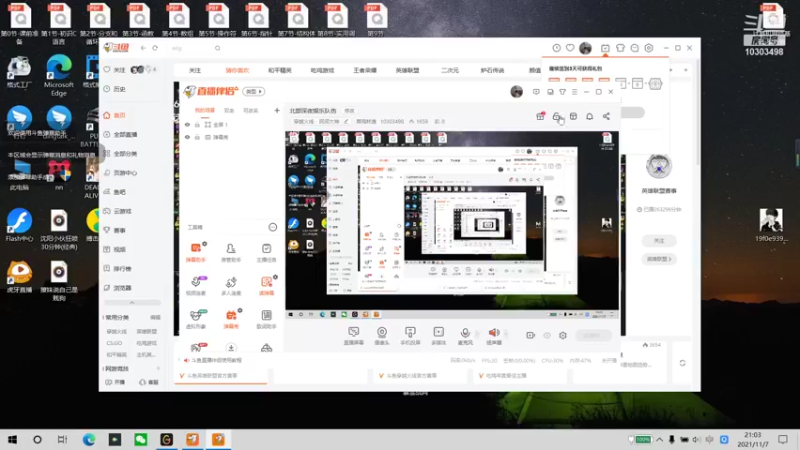
Task: Toggle lock of 弹幕秀 source
Action: (197, 137)
